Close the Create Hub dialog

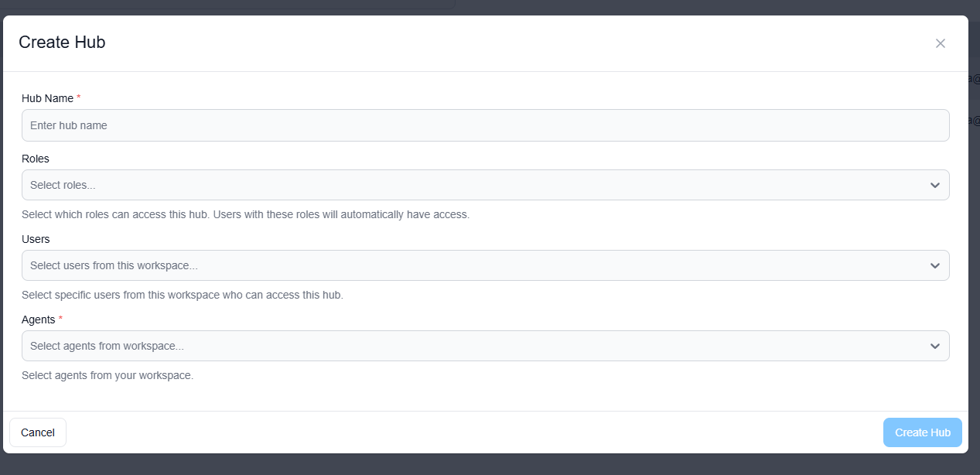tap(941, 43)
